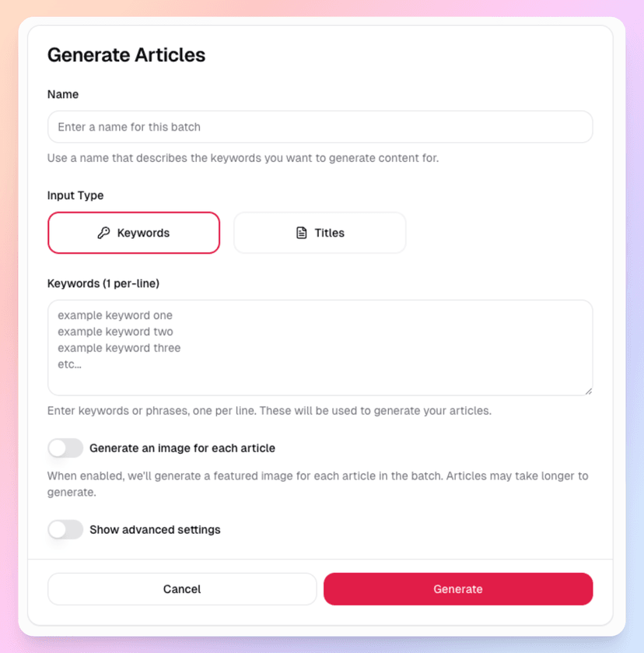This screenshot has height=653, width=644.
Task: Select Keywords as the input type
Action: click(x=134, y=233)
